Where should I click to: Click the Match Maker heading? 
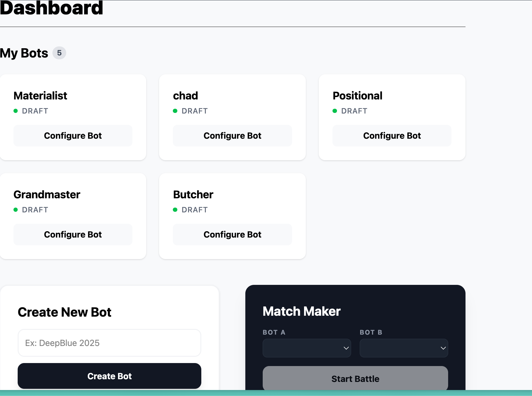pyautogui.click(x=302, y=312)
